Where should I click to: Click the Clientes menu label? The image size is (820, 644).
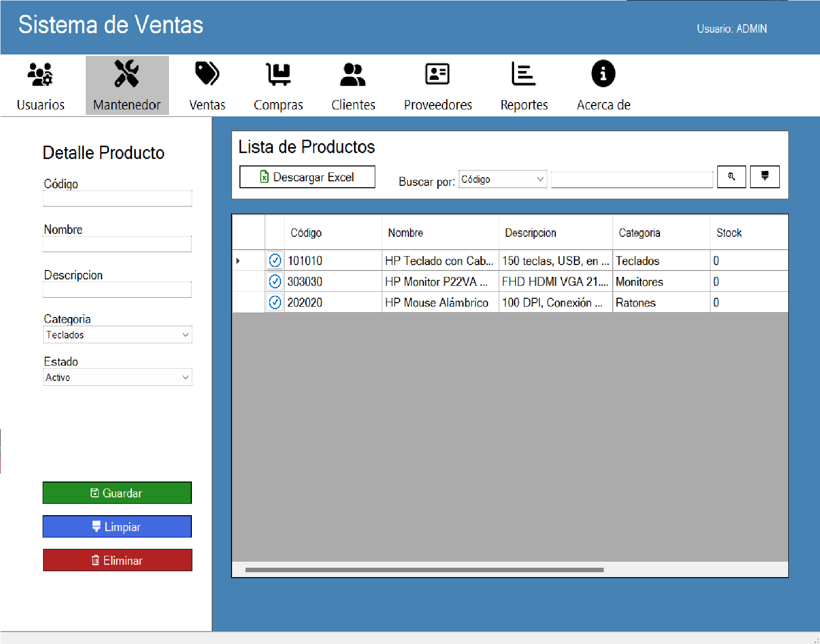pyautogui.click(x=353, y=105)
